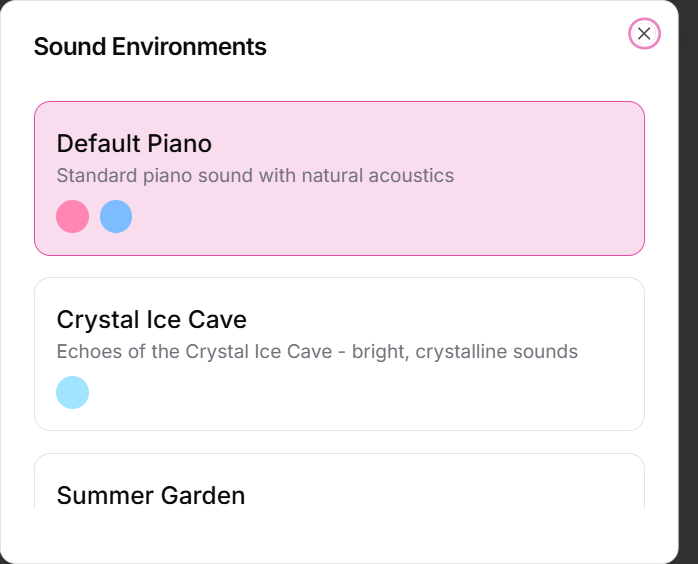Pick the Summer Garden environment card
This screenshot has width=698, height=564.
click(x=340, y=484)
